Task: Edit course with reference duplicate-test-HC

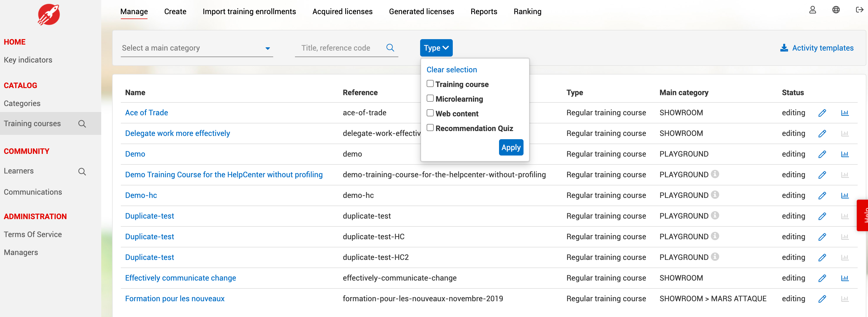Action: point(822,237)
